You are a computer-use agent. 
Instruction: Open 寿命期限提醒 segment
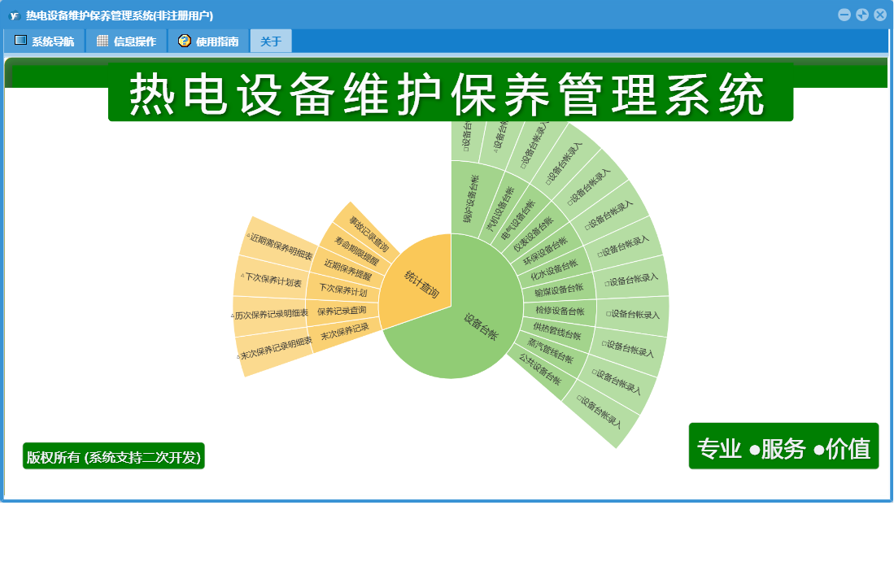pyautogui.click(x=355, y=252)
